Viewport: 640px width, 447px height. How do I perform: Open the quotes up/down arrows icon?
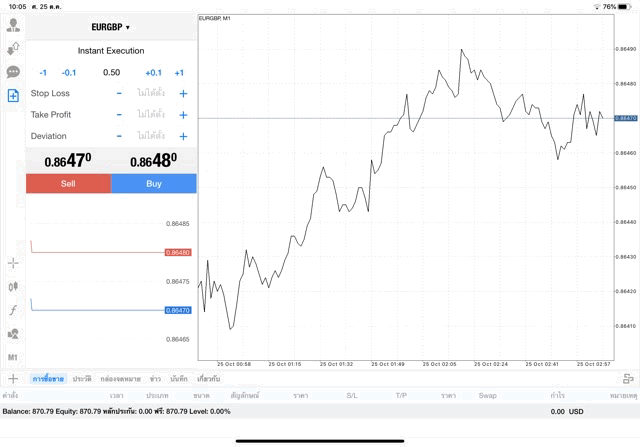click(13, 48)
